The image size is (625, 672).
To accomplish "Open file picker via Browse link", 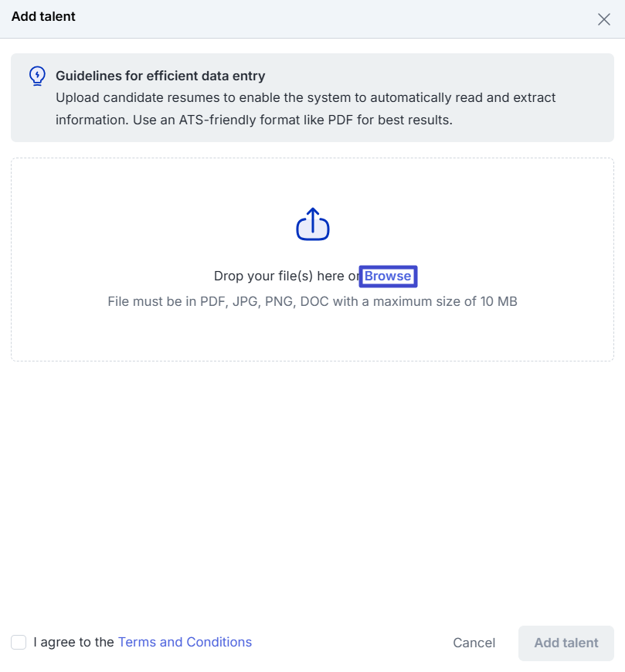I will tap(388, 277).
